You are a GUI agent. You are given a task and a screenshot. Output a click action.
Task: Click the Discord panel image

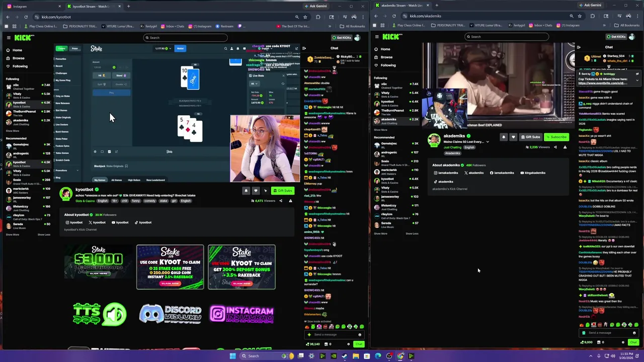(x=170, y=314)
